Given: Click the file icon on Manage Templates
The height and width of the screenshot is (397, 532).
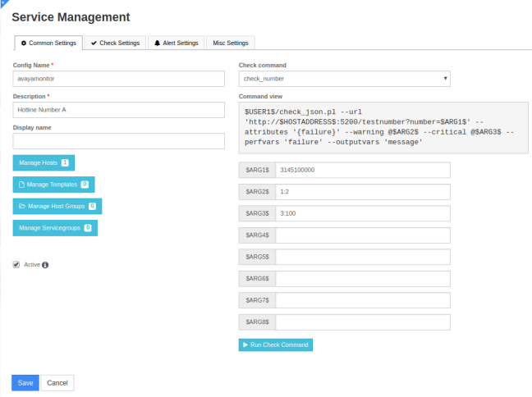Looking at the screenshot, I should coord(21,185).
